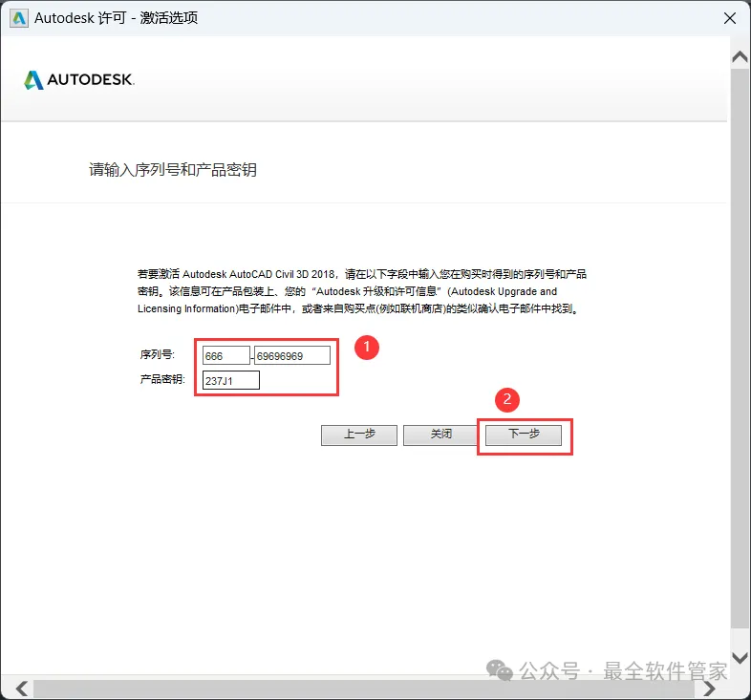Click the horizontal scrollbar thumb

point(363,689)
